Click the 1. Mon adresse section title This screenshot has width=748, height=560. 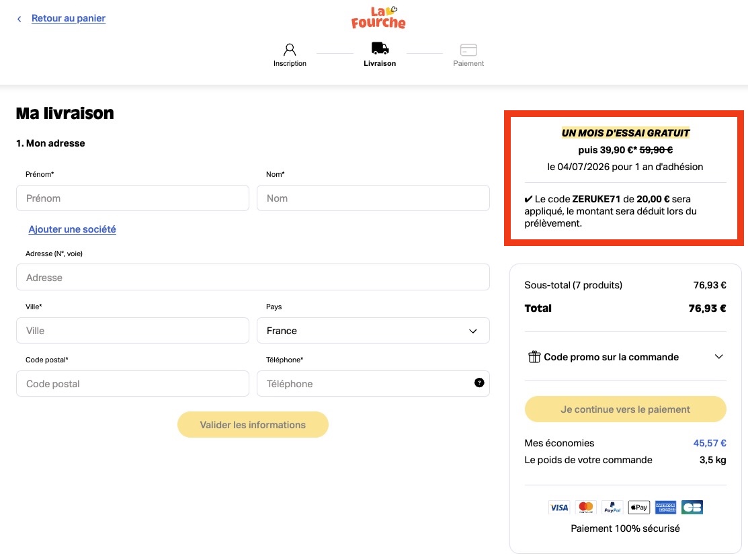tap(50, 144)
